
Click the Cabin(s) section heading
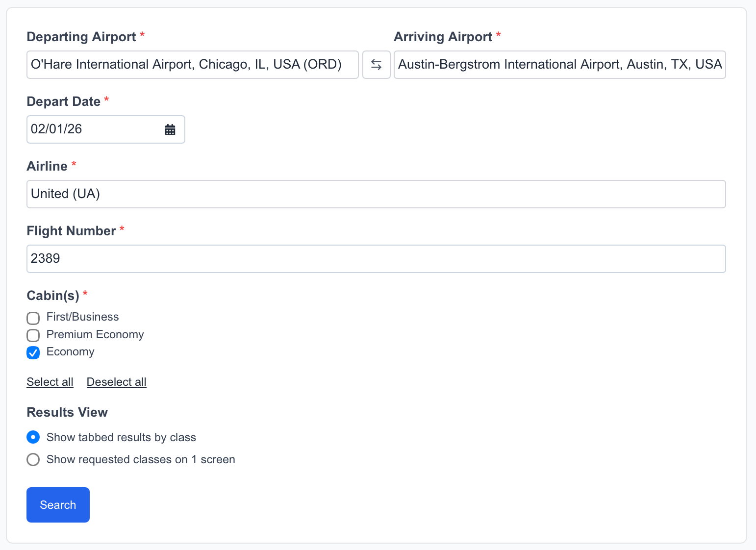53,295
